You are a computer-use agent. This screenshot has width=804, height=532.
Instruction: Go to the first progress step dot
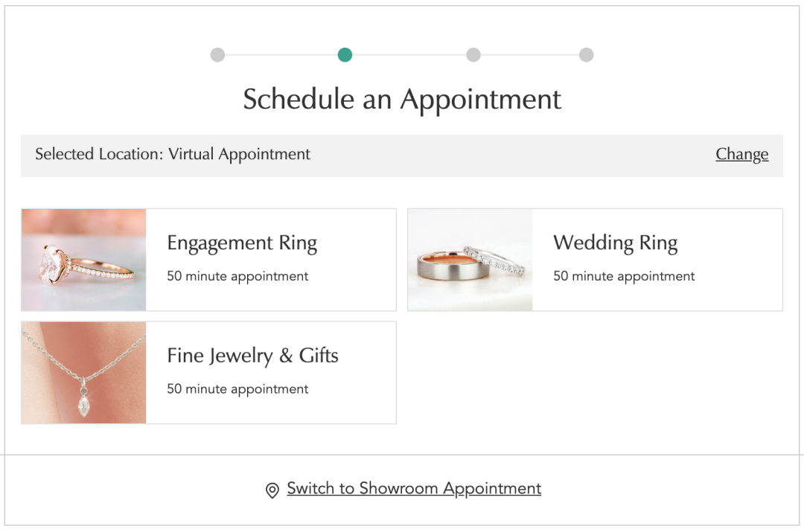click(x=217, y=55)
